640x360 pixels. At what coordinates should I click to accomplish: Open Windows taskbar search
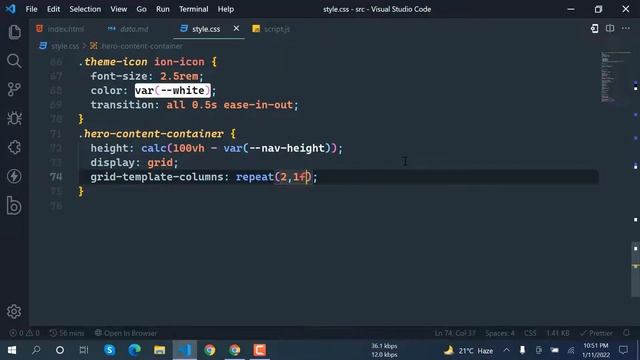pyautogui.click(x=36, y=350)
